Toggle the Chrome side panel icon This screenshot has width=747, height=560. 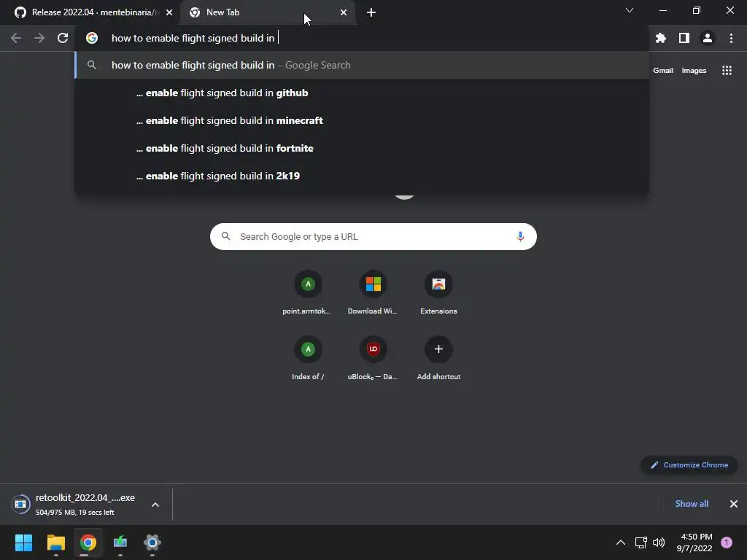point(684,38)
